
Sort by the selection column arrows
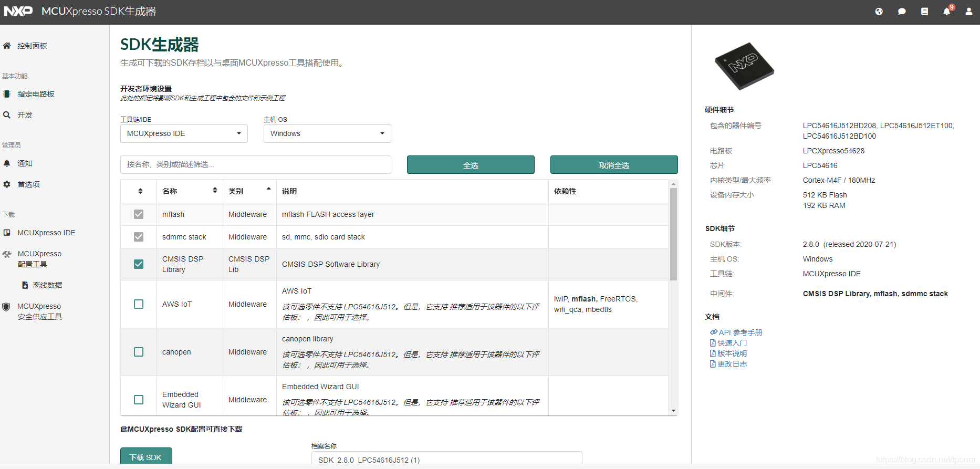140,191
